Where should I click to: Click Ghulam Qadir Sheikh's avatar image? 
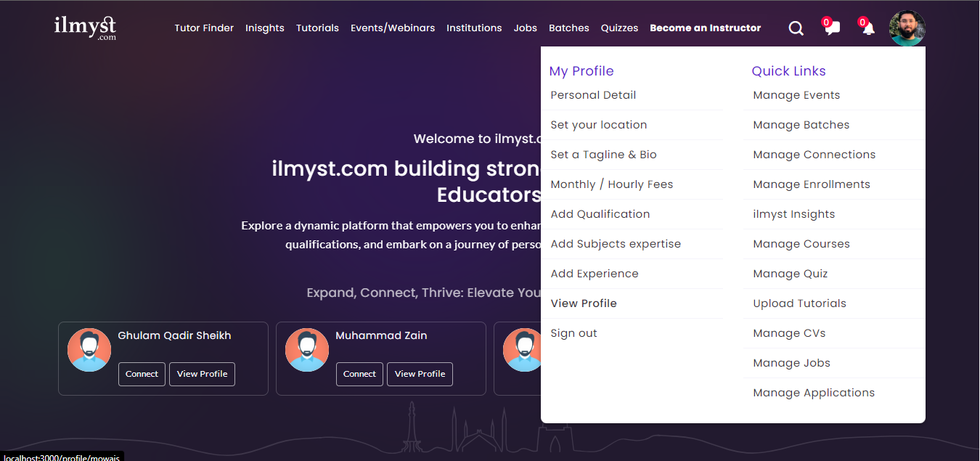click(x=89, y=350)
